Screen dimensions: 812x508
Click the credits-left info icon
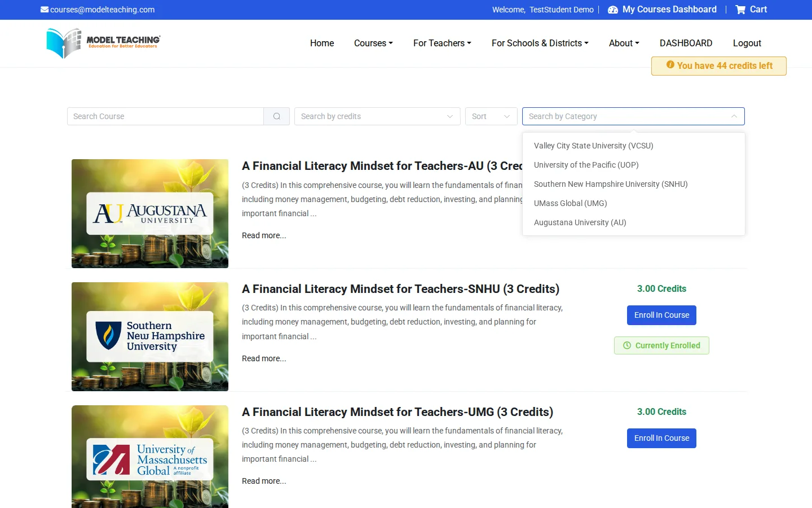[670, 65]
